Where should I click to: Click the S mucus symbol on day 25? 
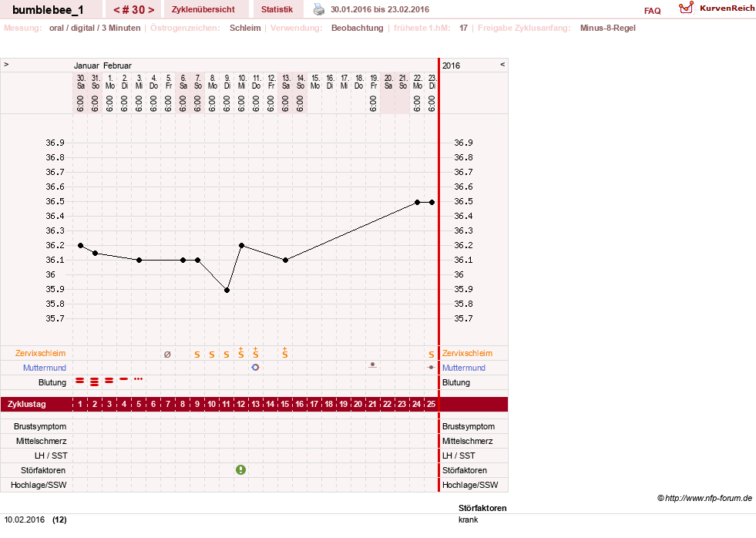coord(432,355)
